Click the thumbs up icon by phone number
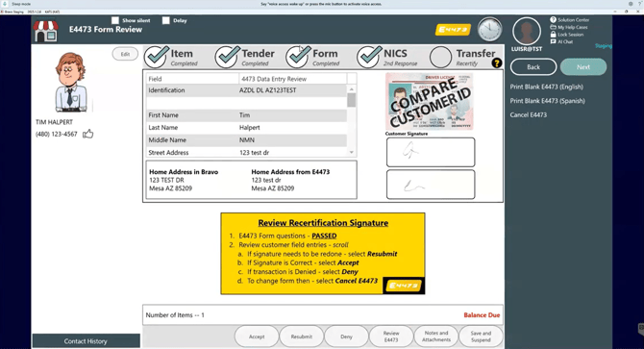Image resolution: width=644 pixels, height=349 pixels. [x=87, y=134]
